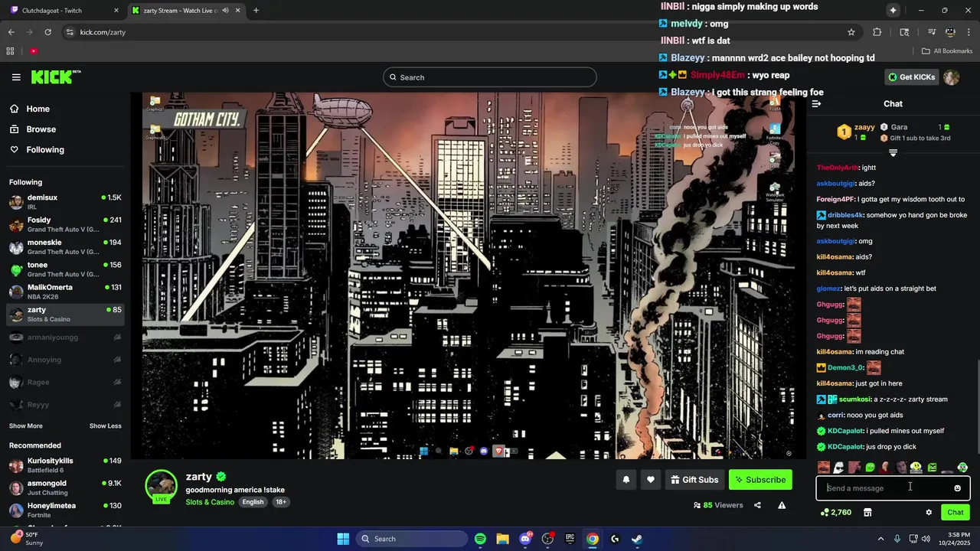The image size is (980, 551).
Task: Click Show Less under Following
Action: tap(105, 426)
